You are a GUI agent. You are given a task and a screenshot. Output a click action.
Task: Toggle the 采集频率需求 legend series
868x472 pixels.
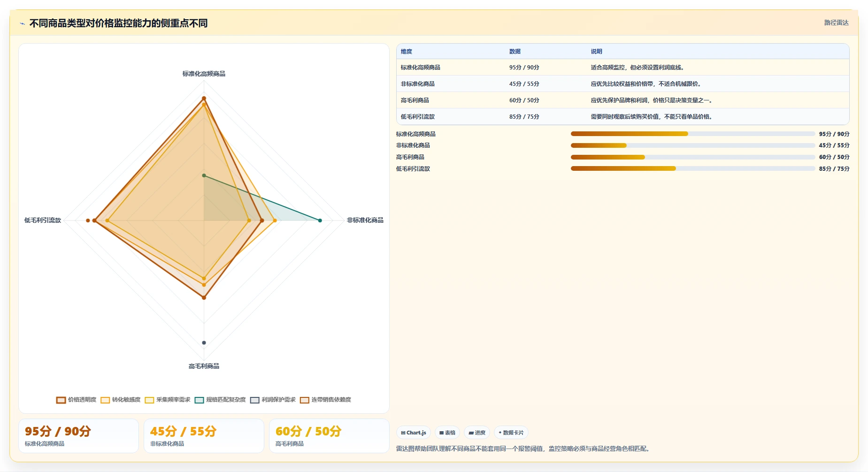[168, 400]
